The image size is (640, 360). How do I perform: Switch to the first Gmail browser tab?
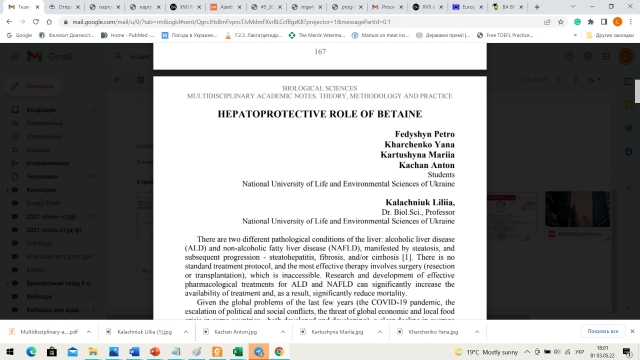(23, 7)
